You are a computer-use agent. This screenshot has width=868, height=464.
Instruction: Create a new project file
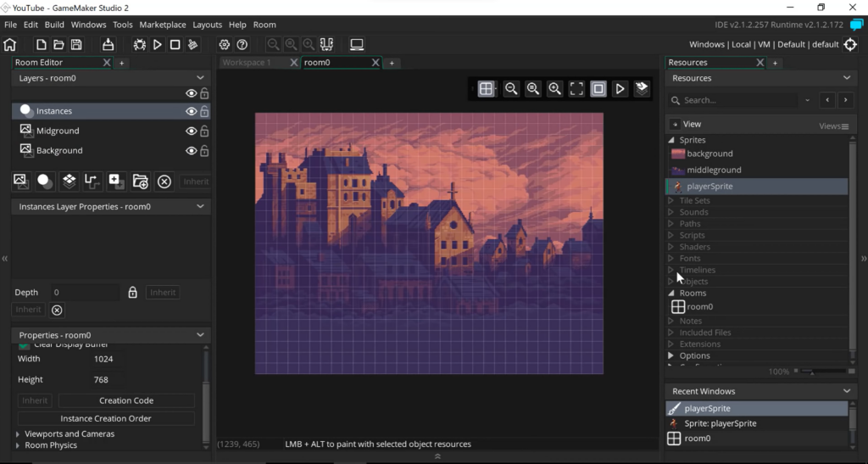41,44
